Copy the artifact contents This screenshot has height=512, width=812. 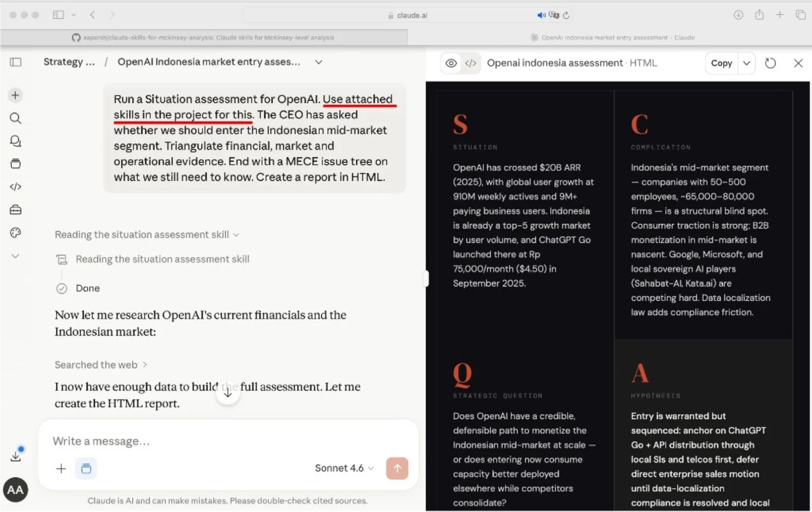click(x=721, y=63)
